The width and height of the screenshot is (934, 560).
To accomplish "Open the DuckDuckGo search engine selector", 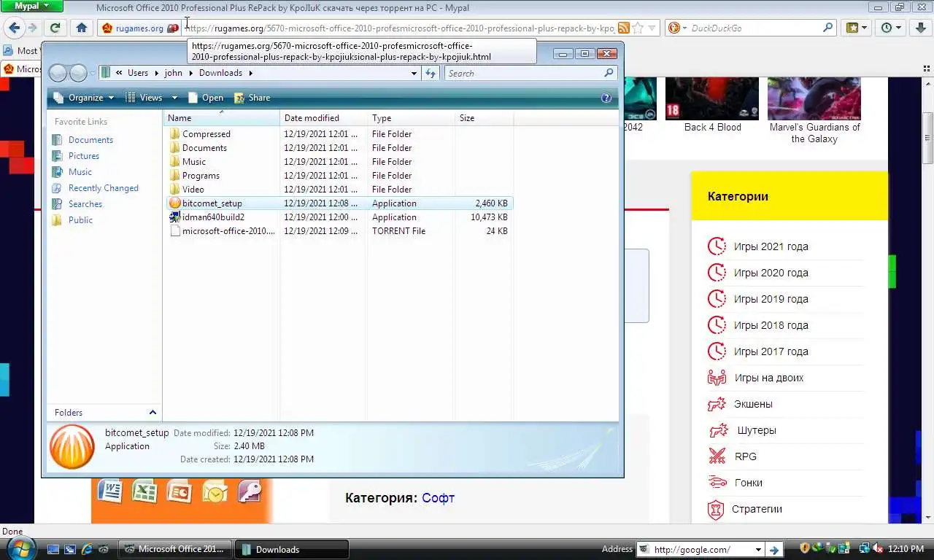I will [678, 28].
